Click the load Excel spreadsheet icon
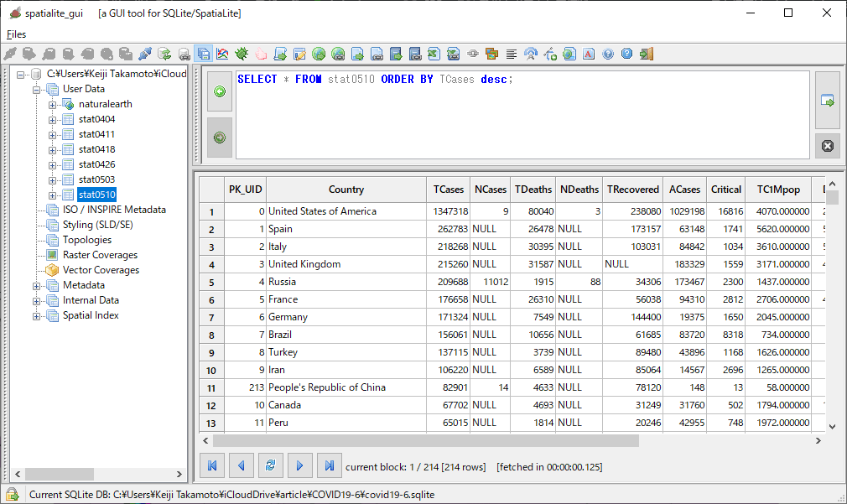Screen dimensions: 847x504 (x=434, y=54)
